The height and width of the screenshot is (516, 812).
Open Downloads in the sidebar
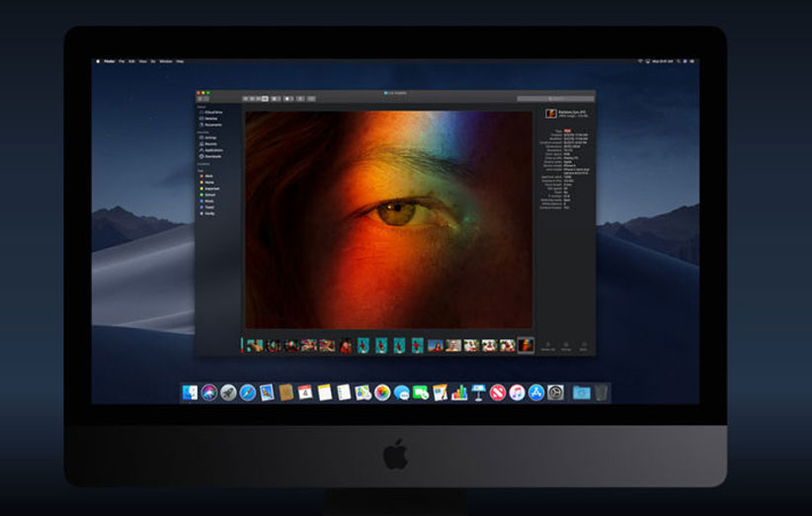point(210,156)
